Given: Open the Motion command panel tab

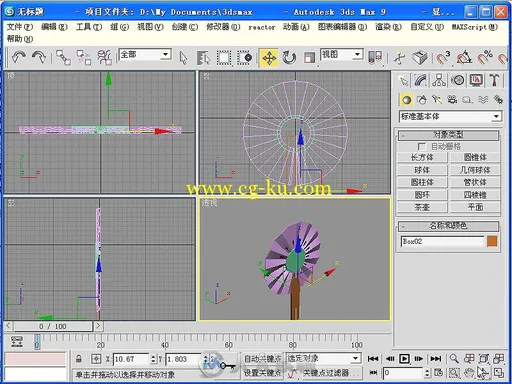Looking at the screenshot, I should [458, 80].
